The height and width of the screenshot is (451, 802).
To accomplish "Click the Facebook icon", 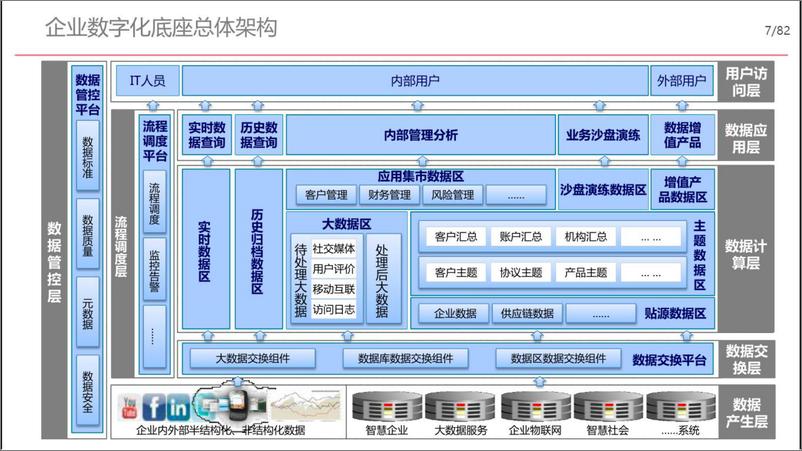I will click(153, 407).
